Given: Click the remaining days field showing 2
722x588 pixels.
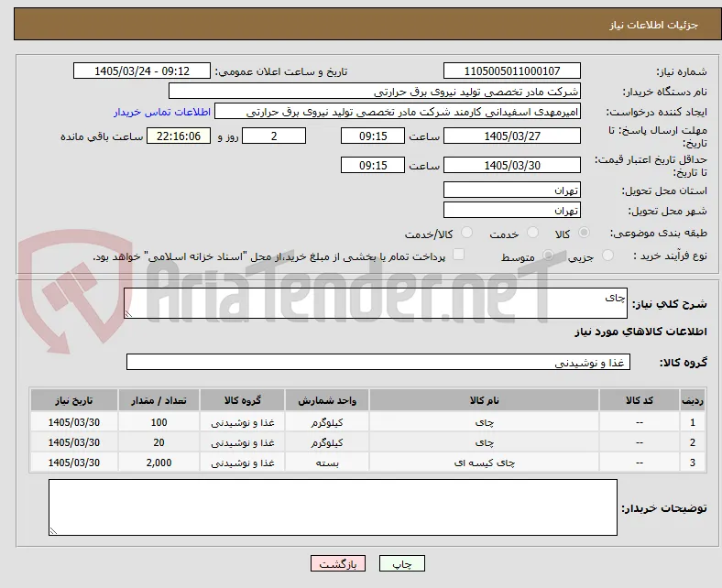Looking at the screenshot, I should pyautogui.click(x=274, y=136).
